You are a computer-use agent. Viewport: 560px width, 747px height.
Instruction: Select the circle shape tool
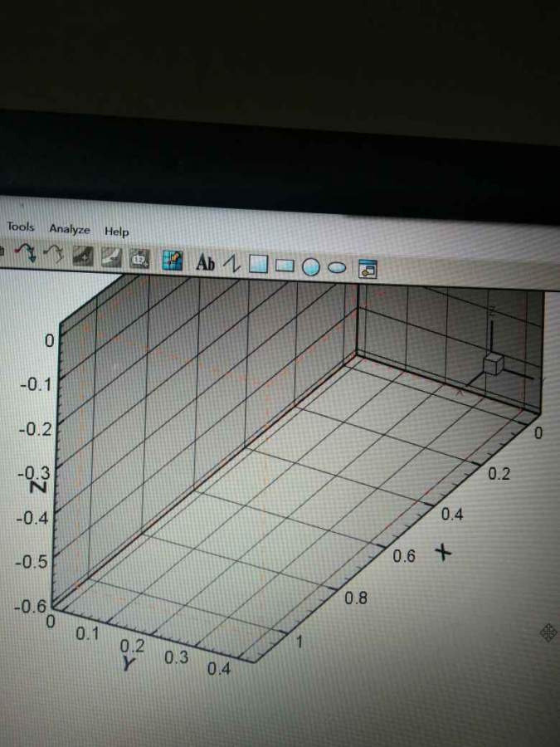click(x=311, y=266)
